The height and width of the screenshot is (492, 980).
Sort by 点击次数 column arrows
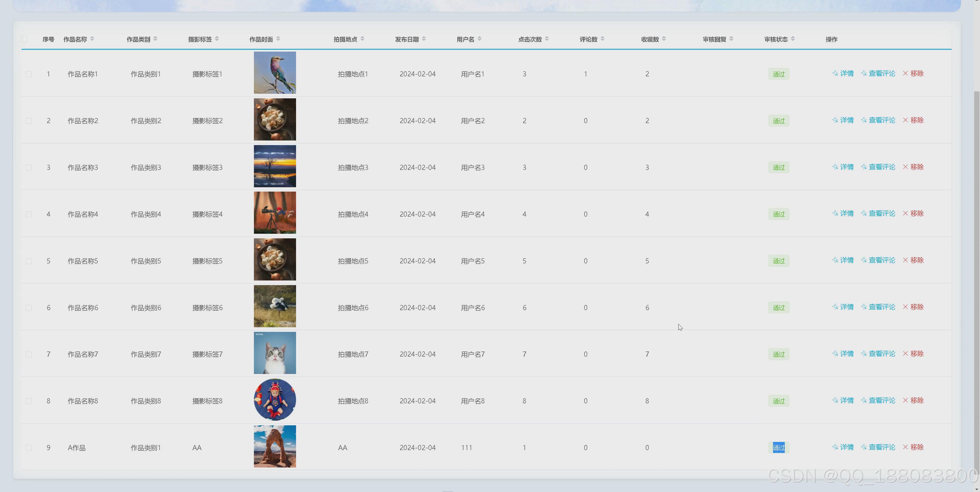547,39
